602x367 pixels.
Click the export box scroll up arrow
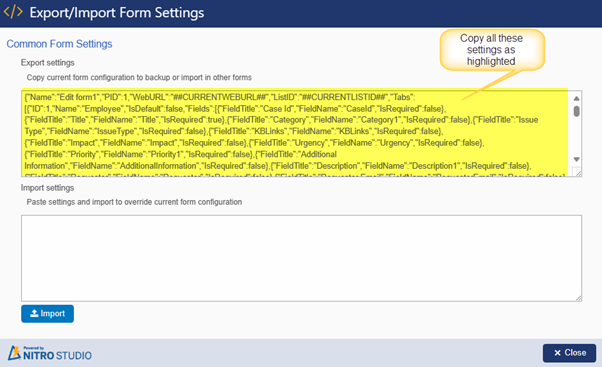click(576, 99)
